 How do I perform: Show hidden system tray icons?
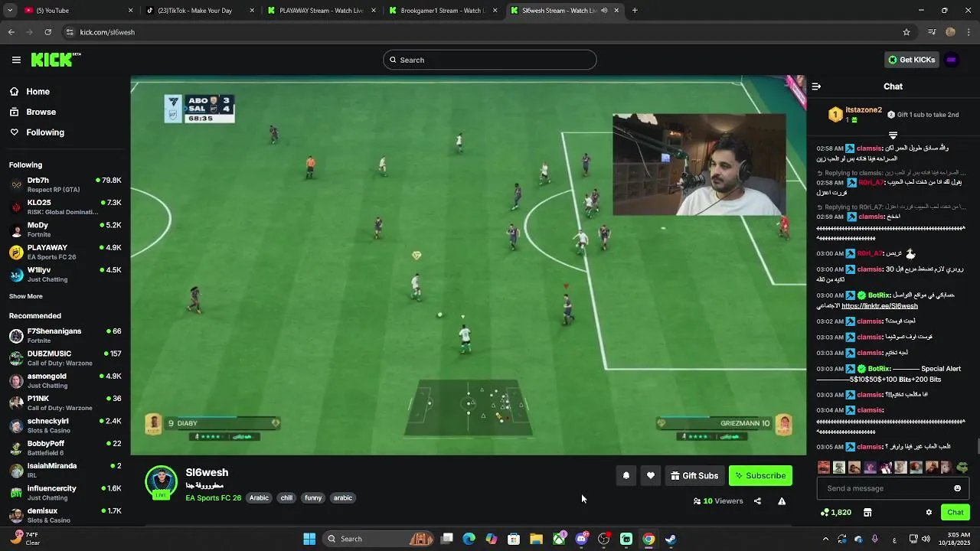(x=825, y=539)
